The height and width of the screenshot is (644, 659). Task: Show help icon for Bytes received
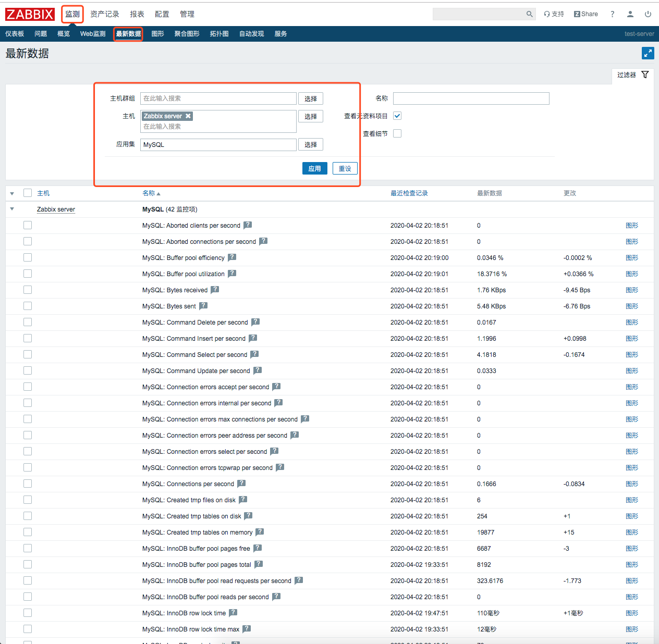click(x=215, y=290)
